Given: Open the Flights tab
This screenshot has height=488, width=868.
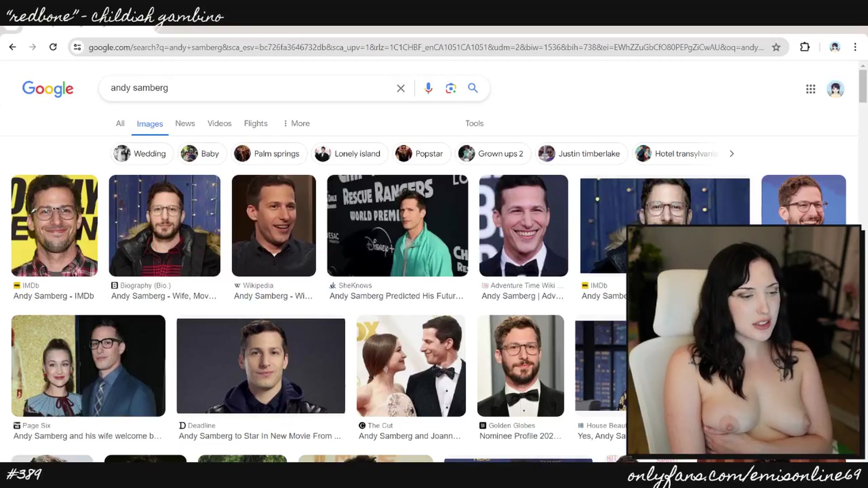Looking at the screenshot, I should click(255, 123).
